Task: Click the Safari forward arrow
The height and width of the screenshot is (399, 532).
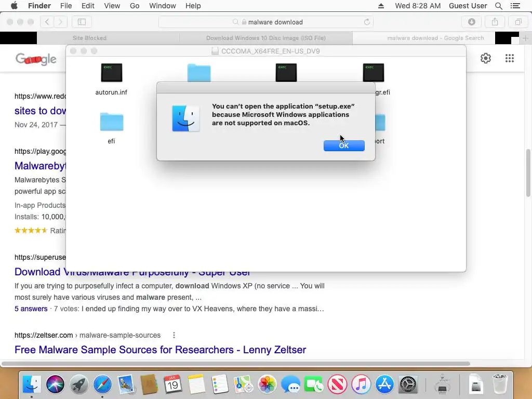Action: tap(60, 22)
